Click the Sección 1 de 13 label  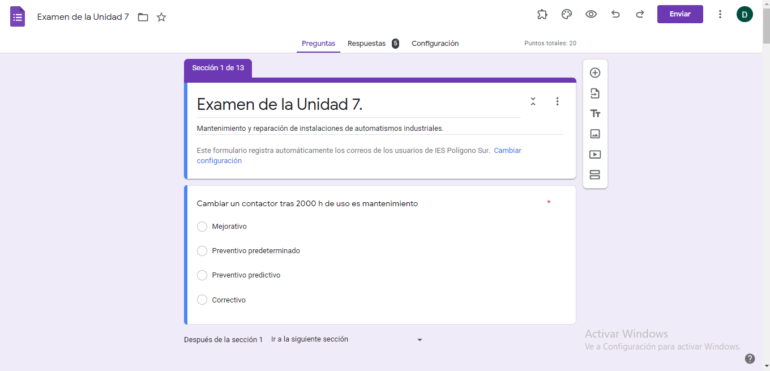pos(218,68)
